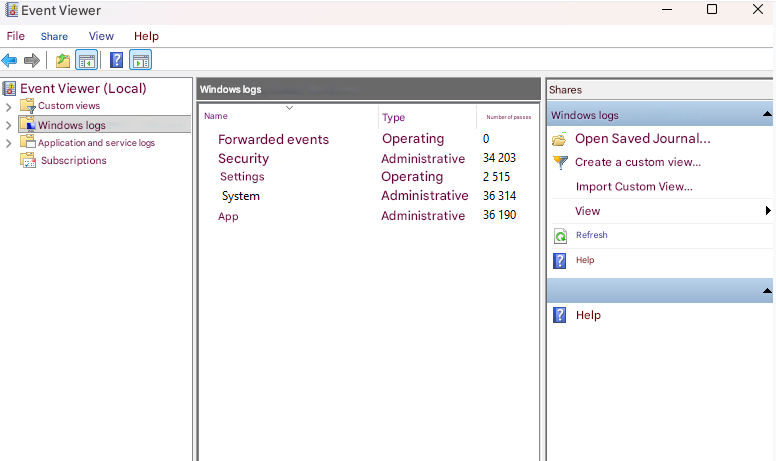776x461 pixels.
Task: Open the View menu in menu bar
Action: coord(101,36)
